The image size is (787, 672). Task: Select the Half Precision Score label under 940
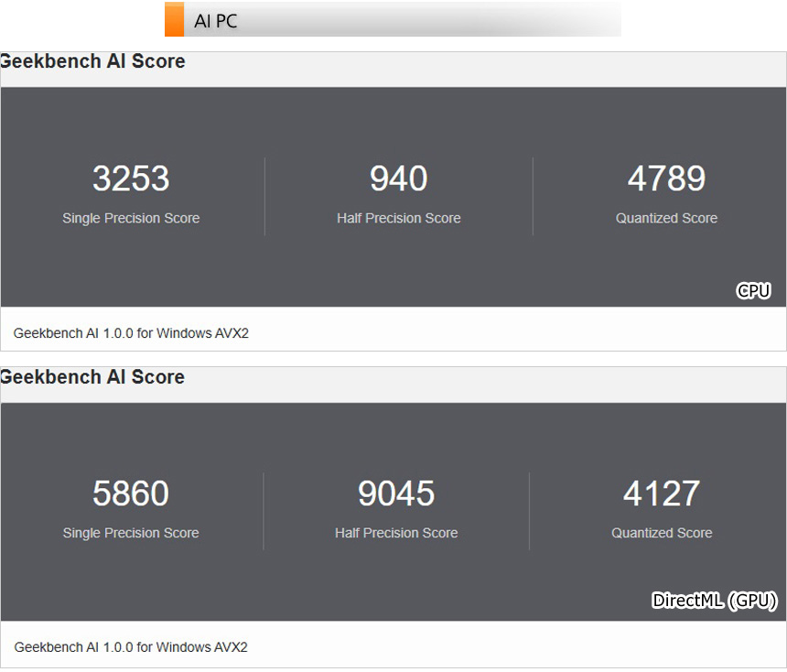pos(399,218)
